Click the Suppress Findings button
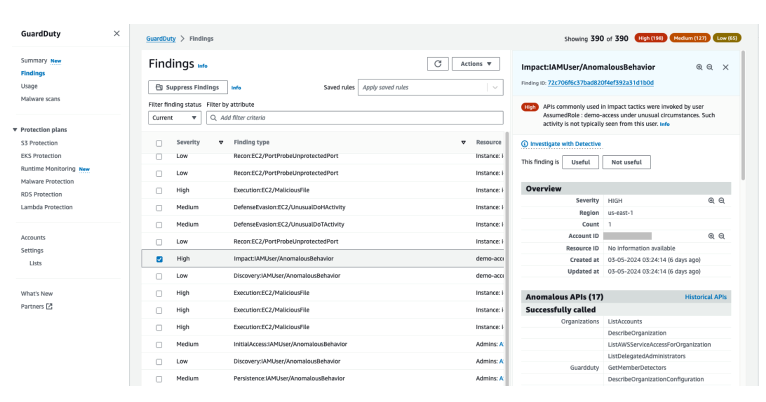The width and height of the screenshot is (766, 402). click(188, 87)
